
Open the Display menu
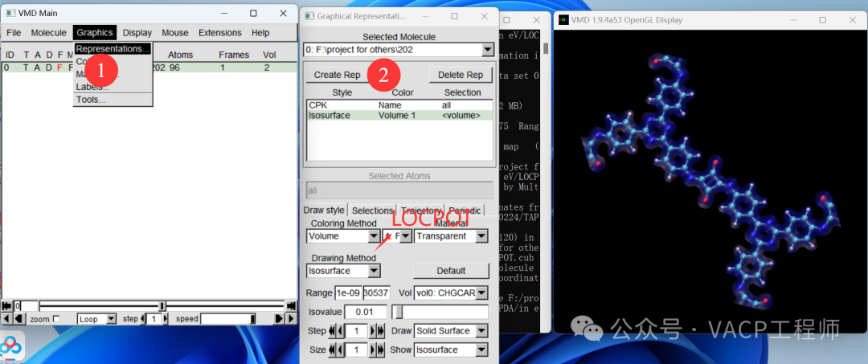pos(137,33)
